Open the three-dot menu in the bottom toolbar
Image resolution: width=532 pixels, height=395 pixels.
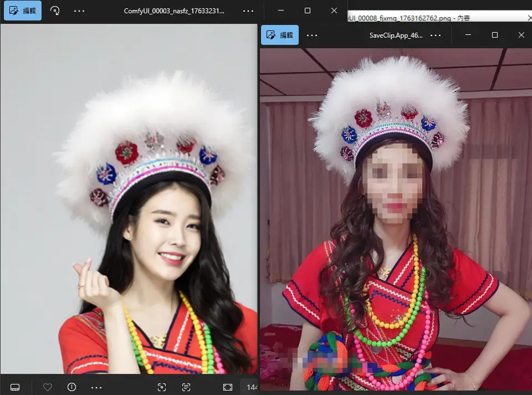click(96, 387)
